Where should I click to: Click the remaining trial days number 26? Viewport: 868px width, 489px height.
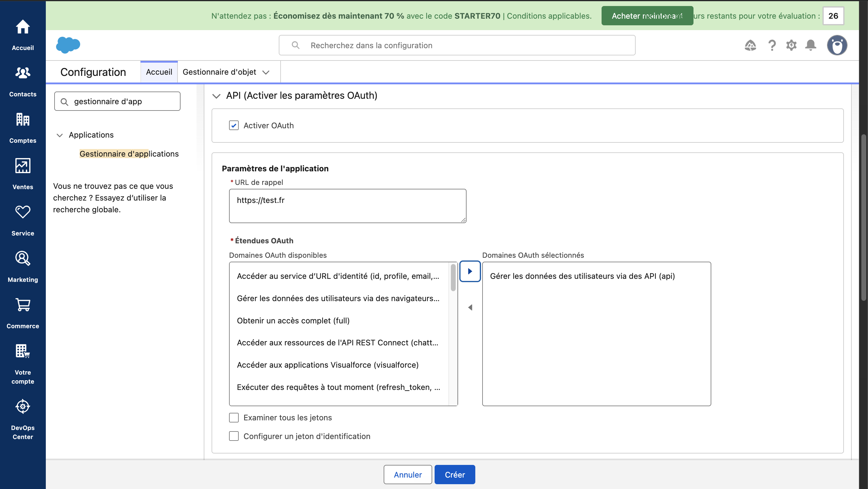click(833, 16)
